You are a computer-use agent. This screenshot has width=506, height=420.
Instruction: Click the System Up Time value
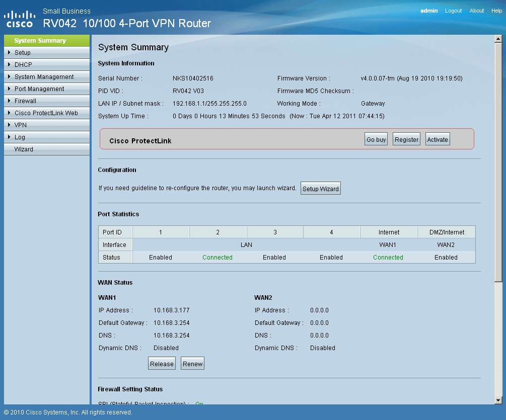(278, 116)
